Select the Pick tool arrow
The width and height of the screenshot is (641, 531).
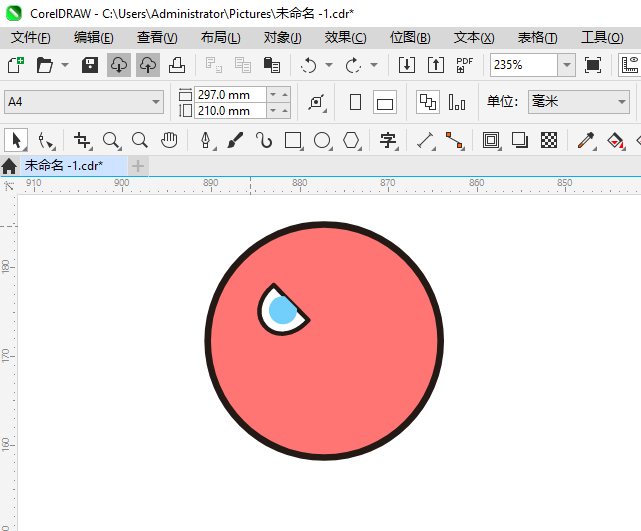(16, 140)
